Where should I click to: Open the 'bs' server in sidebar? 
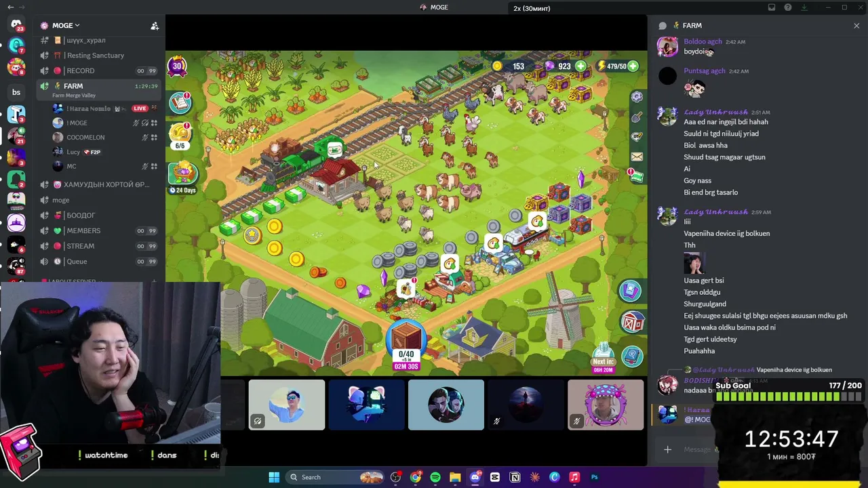16,92
